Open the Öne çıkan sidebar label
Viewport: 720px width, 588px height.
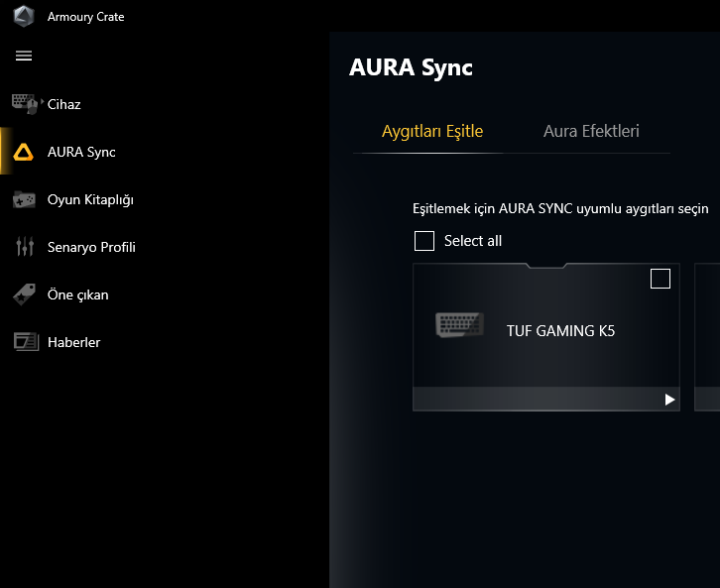pos(78,294)
